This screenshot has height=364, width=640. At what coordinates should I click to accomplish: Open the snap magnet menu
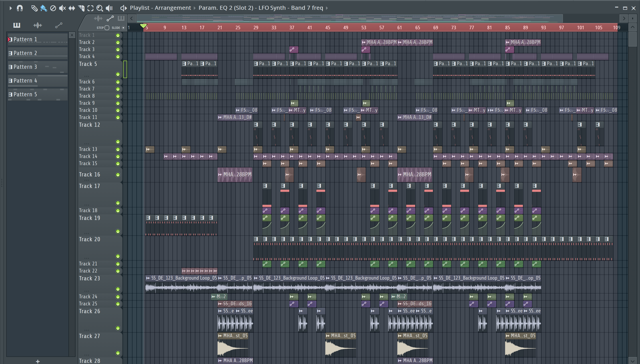click(x=20, y=8)
